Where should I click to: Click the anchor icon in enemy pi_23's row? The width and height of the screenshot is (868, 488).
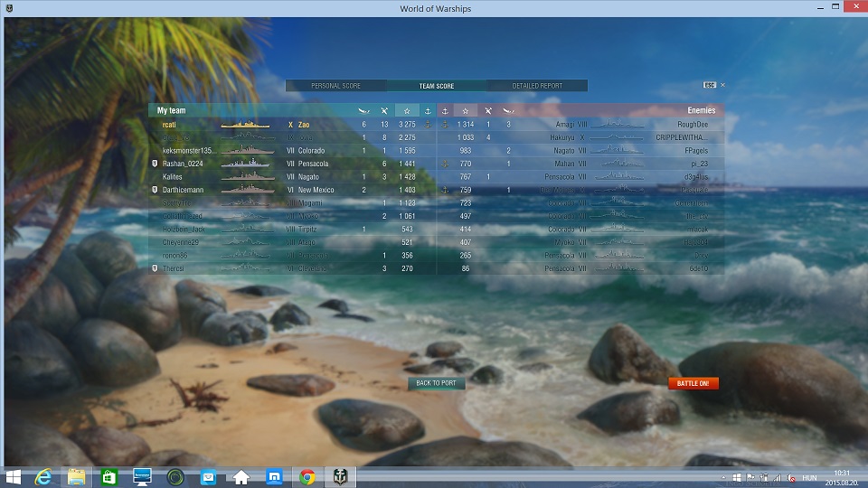point(445,164)
